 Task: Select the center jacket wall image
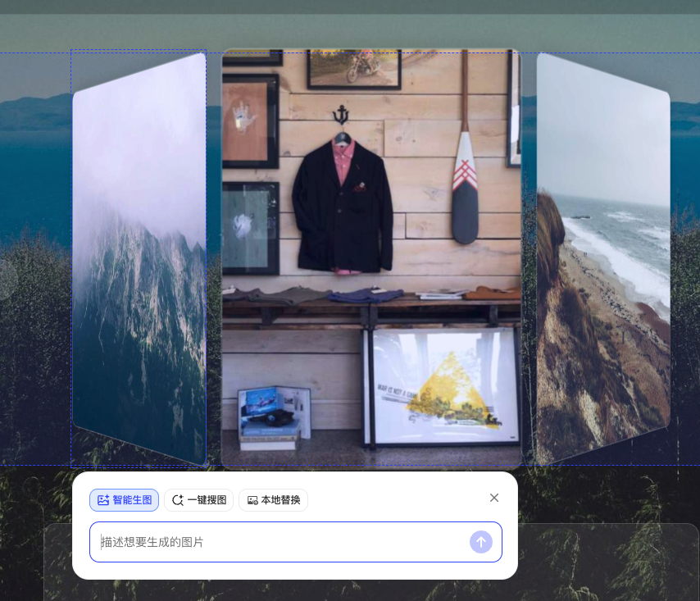coord(371,259)
